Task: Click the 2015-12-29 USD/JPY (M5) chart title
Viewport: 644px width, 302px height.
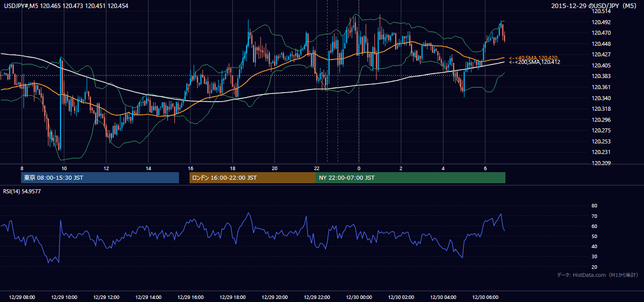Action: 595,6
